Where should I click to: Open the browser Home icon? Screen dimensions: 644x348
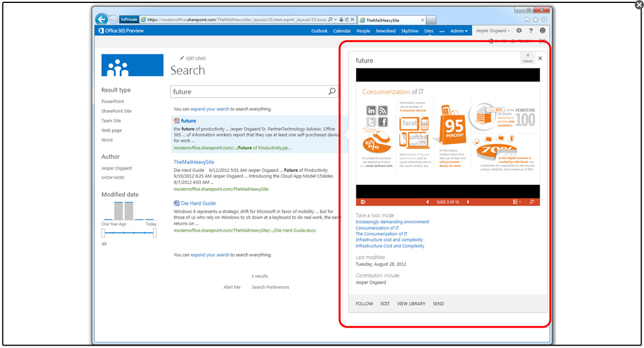[527, 19]
